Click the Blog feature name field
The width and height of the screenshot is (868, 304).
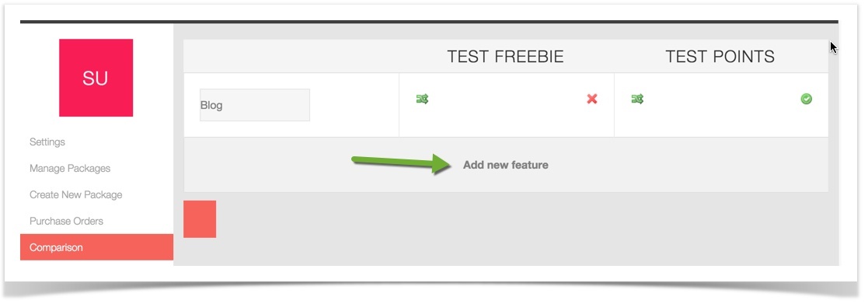click(x=255, y=105)
